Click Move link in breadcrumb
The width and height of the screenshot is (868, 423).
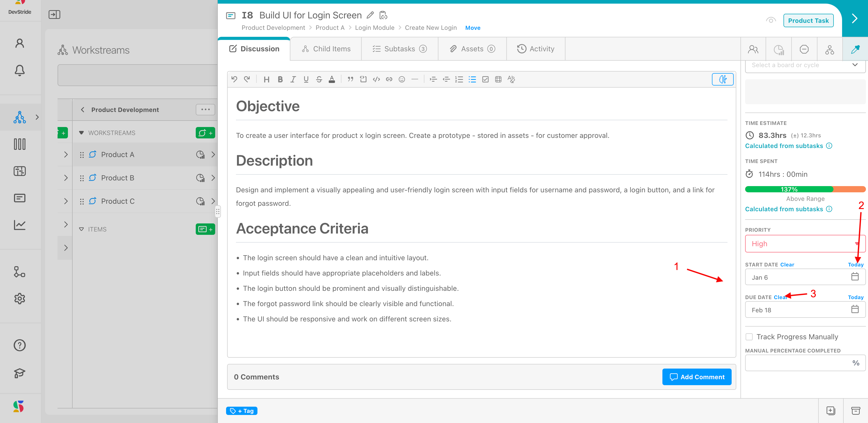(472, 28)
